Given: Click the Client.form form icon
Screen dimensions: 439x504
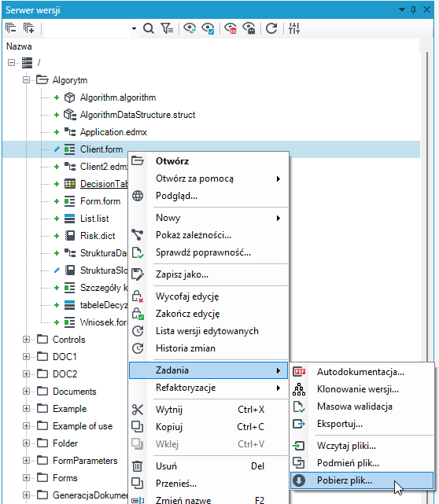Looking at the screenshot, I should coord(69,149).
